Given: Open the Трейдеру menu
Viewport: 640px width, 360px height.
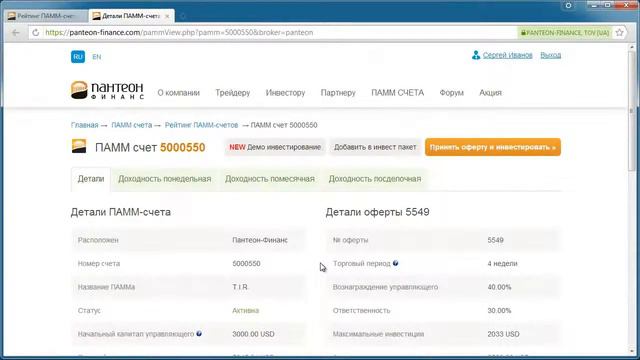Looking at the screenshot, I should pyautogui.click(x=233, y=93).
